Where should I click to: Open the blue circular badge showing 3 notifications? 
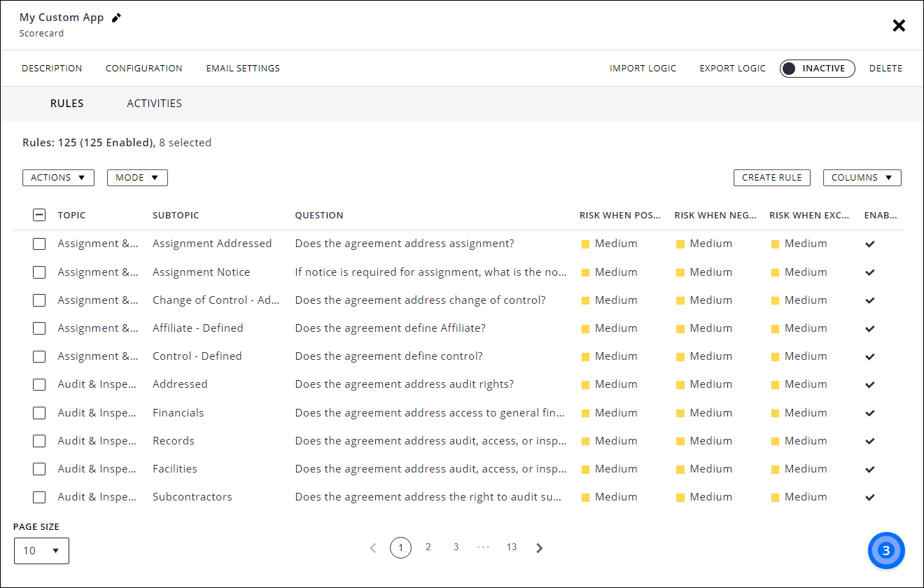(886, 550)
